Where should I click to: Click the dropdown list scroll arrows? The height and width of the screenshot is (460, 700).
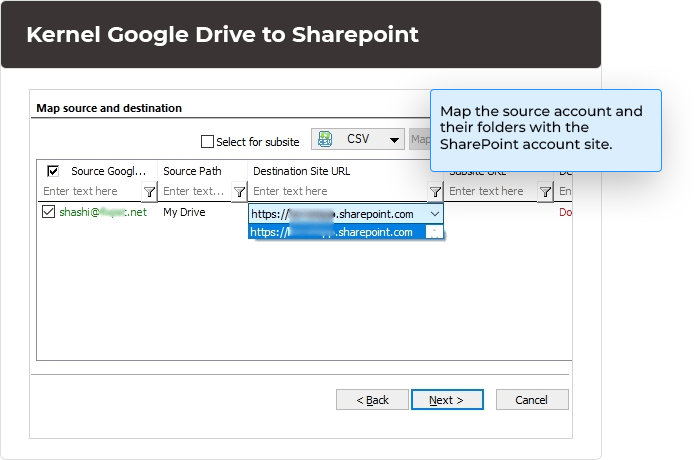coord(434,232)
